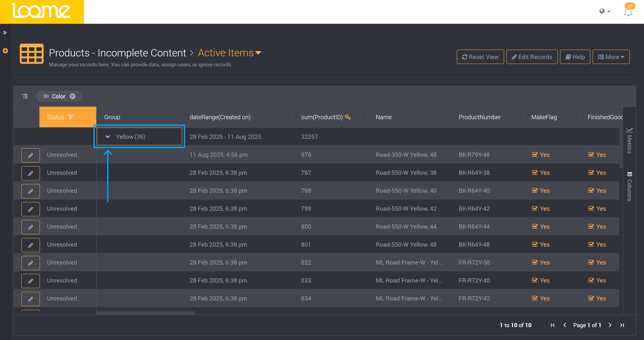Toggle FinishedGoods checkbox for FR-R72Y-42
This screenshot has height=340, width=644.
[591, 298]
